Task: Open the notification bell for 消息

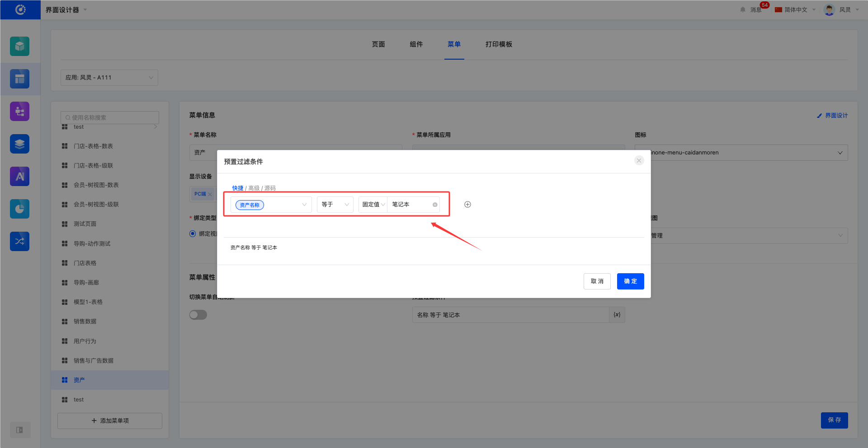Action: [x=743, y=10]
